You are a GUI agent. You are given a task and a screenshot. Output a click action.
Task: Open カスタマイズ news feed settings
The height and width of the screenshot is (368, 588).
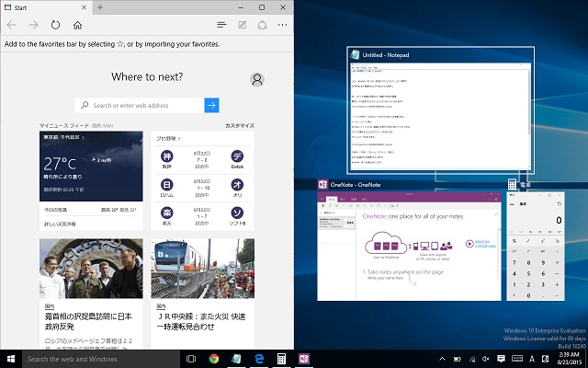click(240, 125)
